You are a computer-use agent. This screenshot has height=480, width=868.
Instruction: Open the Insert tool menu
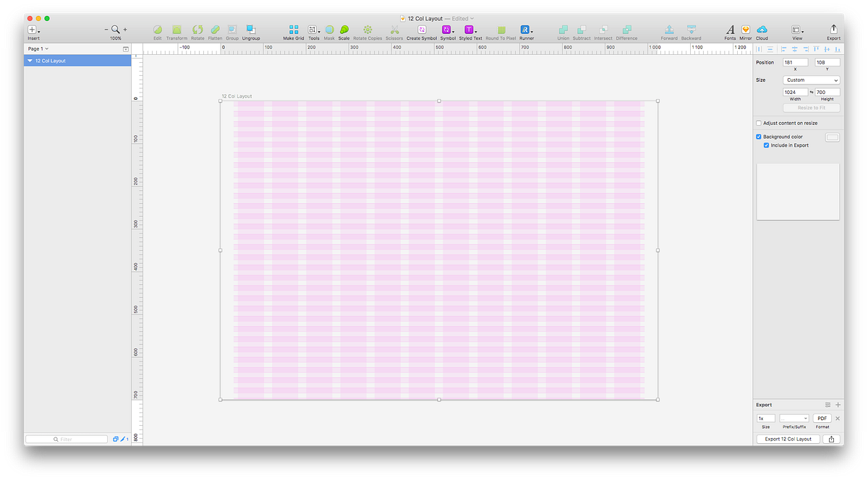tap(33, 30)
